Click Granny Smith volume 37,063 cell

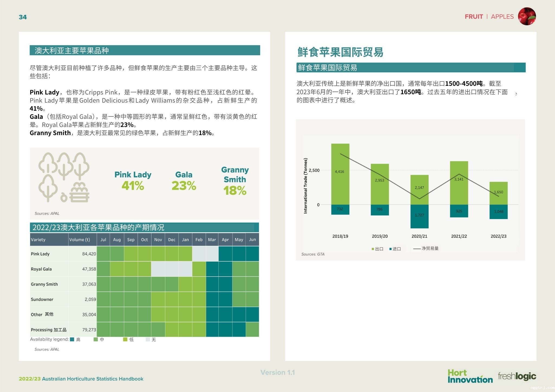point(89,284)
